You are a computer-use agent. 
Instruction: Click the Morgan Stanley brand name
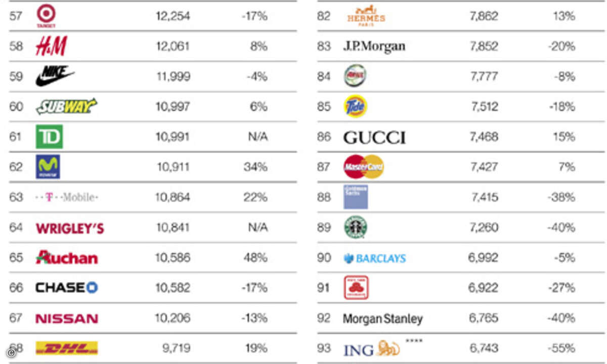click(382, 318)
